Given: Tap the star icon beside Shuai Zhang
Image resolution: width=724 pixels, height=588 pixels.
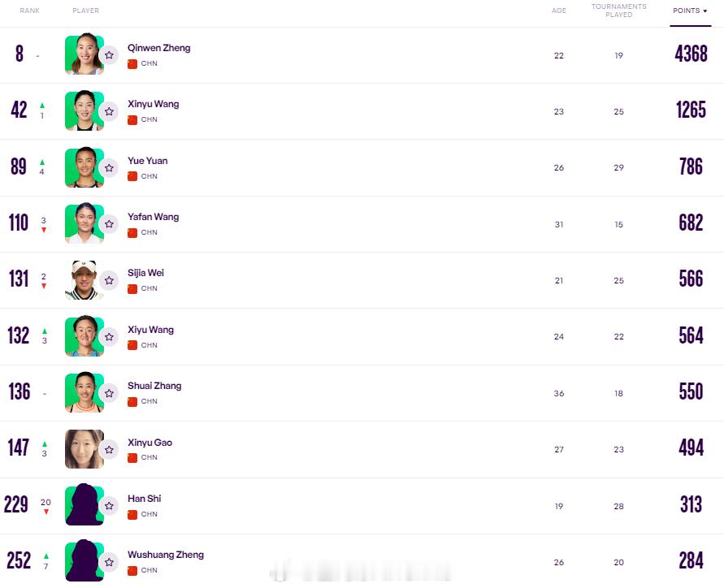Looking at the screenshot, I should (109, 393).
